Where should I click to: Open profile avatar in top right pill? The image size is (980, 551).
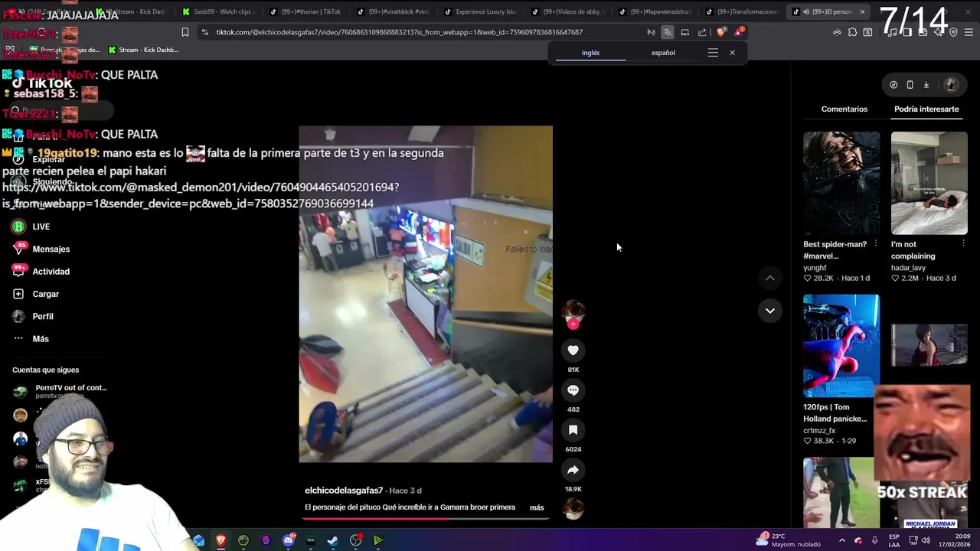tap(951, 85)
